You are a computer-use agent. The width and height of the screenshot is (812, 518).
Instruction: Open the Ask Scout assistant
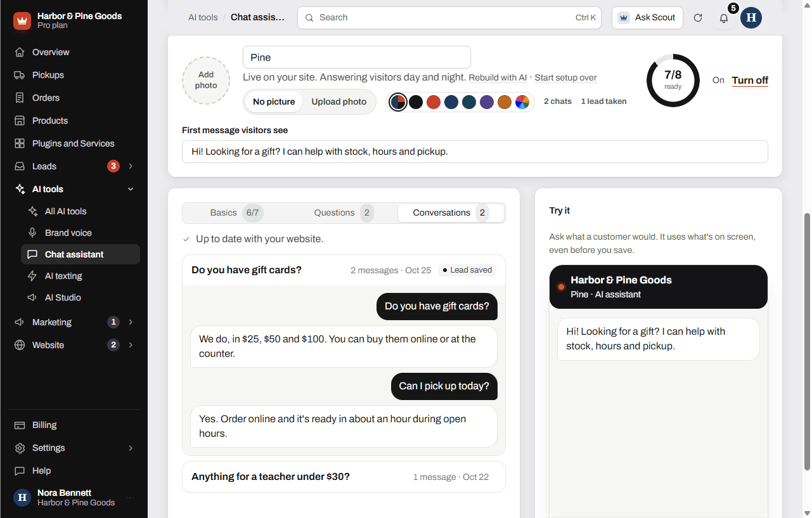pyautogui.click(x=647, y=18)
